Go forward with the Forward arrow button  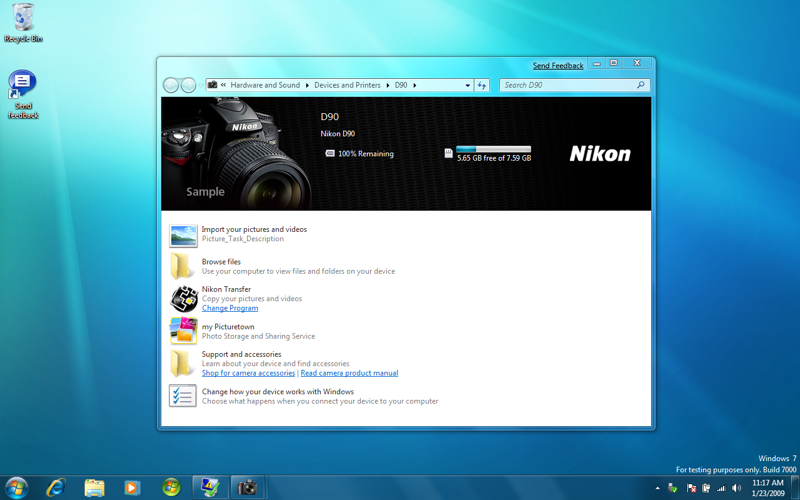pos(188,85)
